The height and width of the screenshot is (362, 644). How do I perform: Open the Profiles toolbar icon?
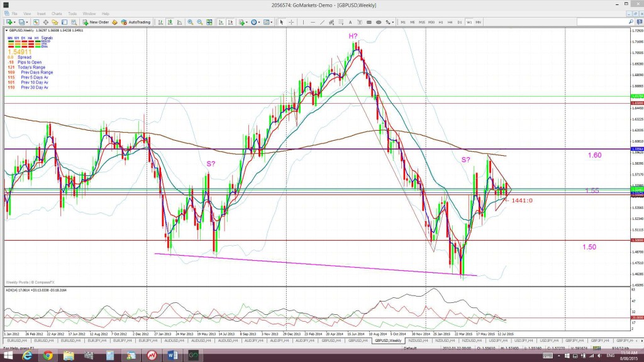(21, 22)
